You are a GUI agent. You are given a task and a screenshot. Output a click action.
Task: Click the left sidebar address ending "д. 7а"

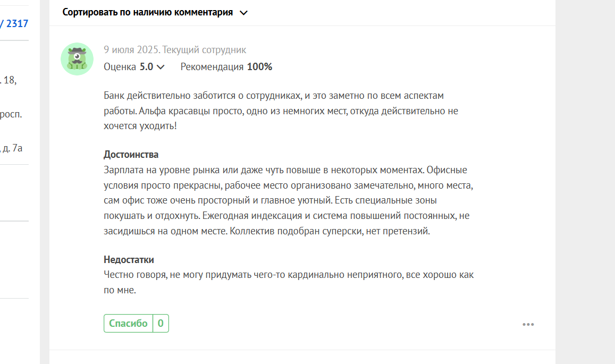point(11,148)
